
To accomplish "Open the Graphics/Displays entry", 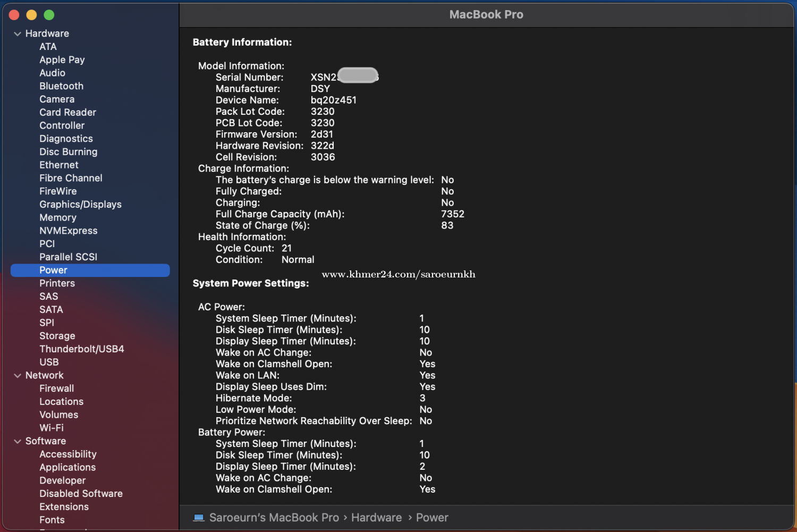I will coord(80,205).
